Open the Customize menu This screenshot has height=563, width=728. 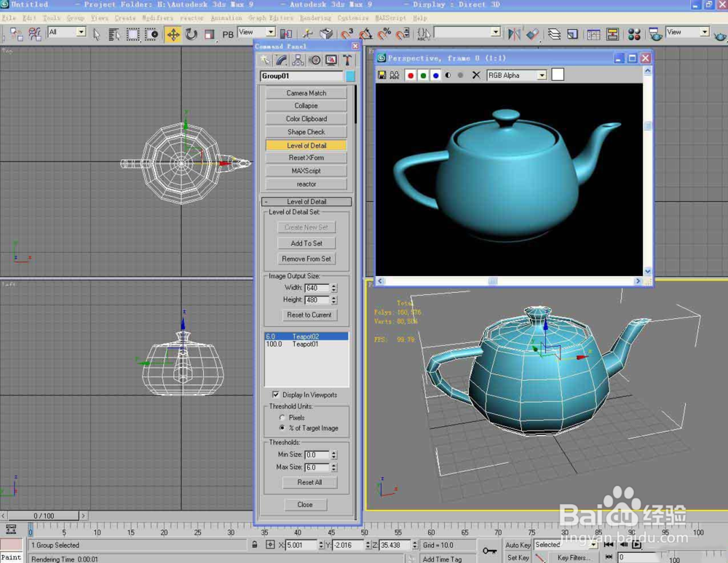(x=353, y=18)
